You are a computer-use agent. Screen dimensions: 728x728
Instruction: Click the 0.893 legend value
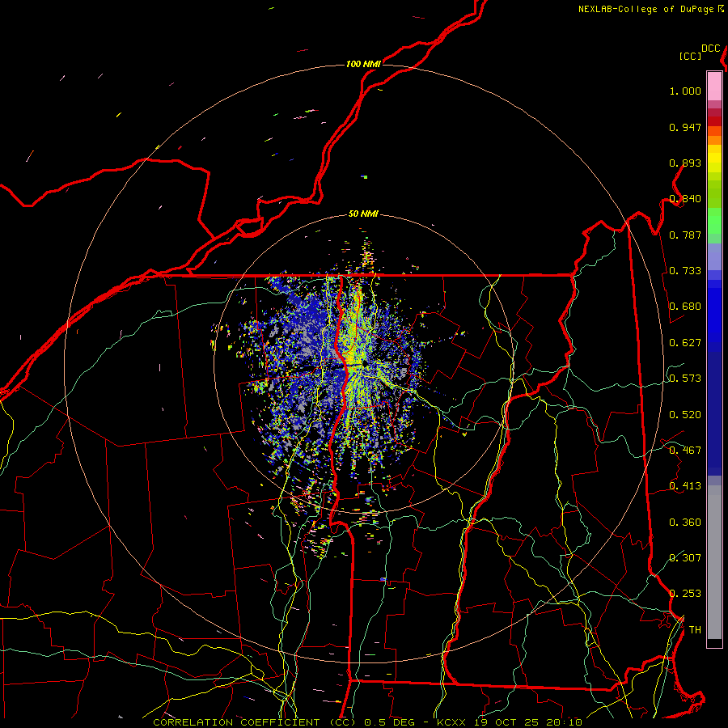[685, 163]
